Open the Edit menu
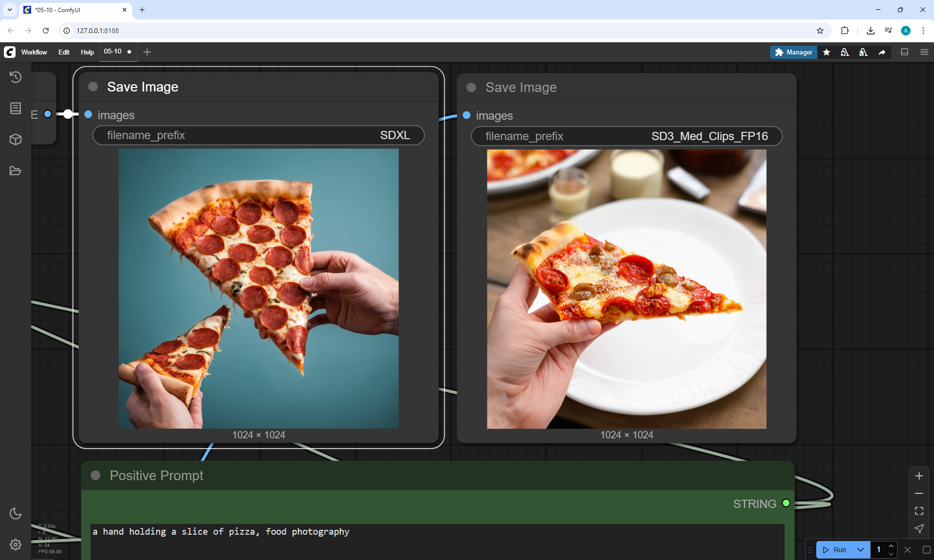 click(64, 52)
